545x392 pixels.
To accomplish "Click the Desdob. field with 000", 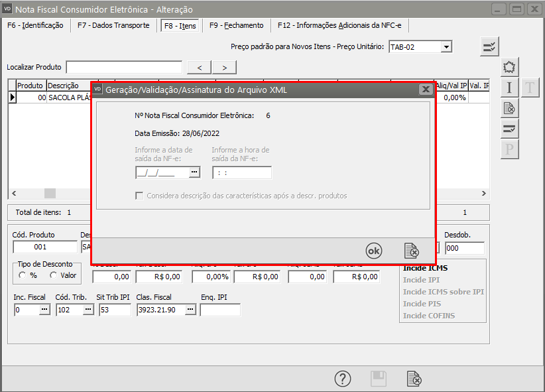I will click(465, 248).
